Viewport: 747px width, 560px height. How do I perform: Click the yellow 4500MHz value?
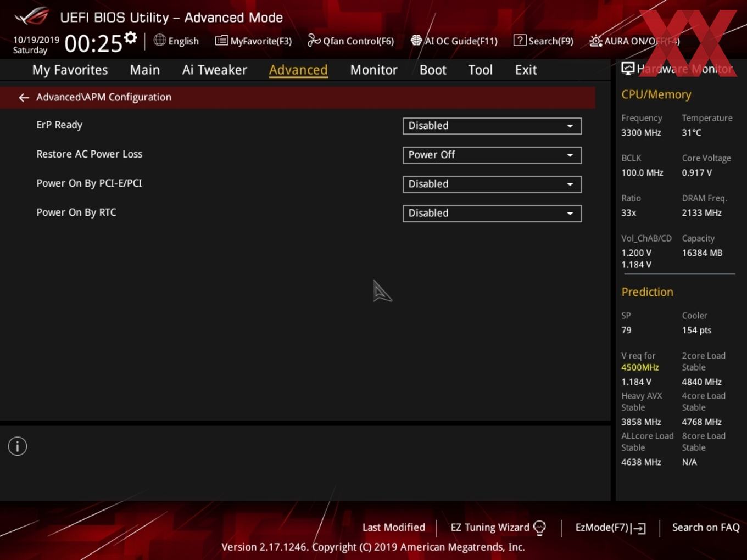(x=640, y=367)
